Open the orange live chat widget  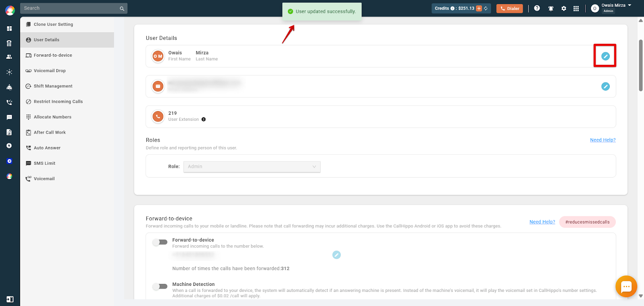click(626, 286)
